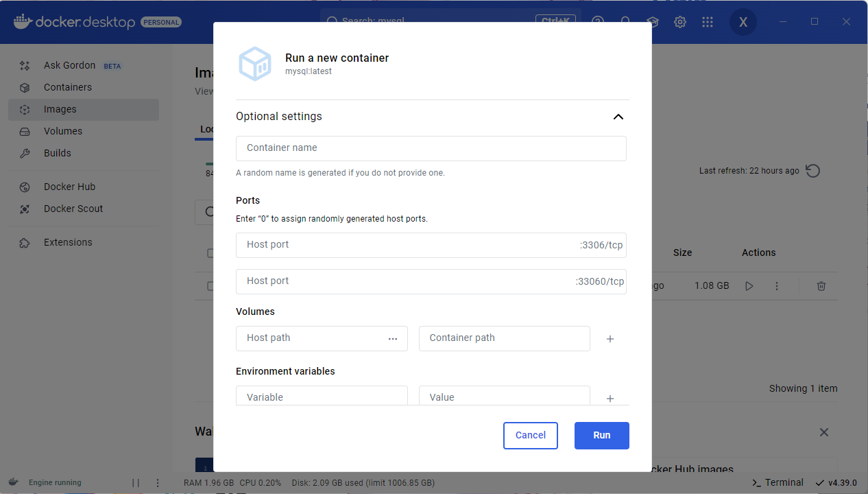Click the Container name field
This screenshot has height=494, width=868.
pyautogui.click(x=431, y=148)
